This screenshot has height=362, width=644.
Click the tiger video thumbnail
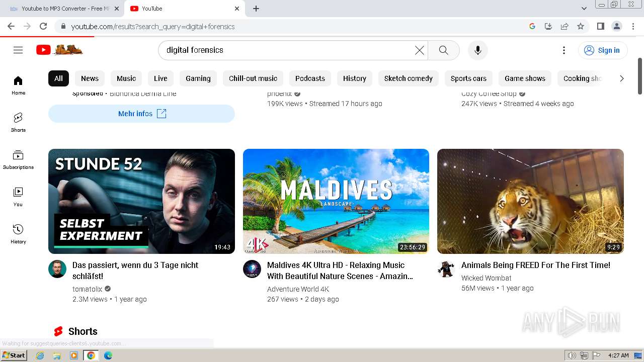(530, 201)
